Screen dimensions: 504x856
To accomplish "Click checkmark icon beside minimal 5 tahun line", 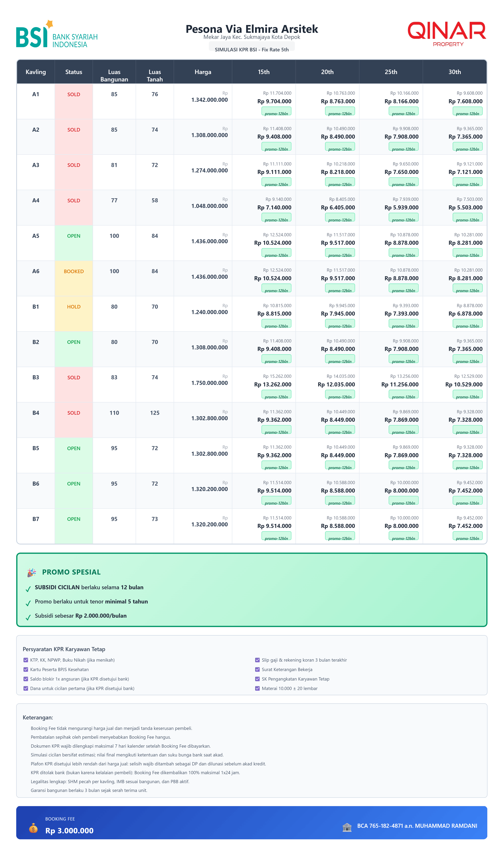I will 28,603.
